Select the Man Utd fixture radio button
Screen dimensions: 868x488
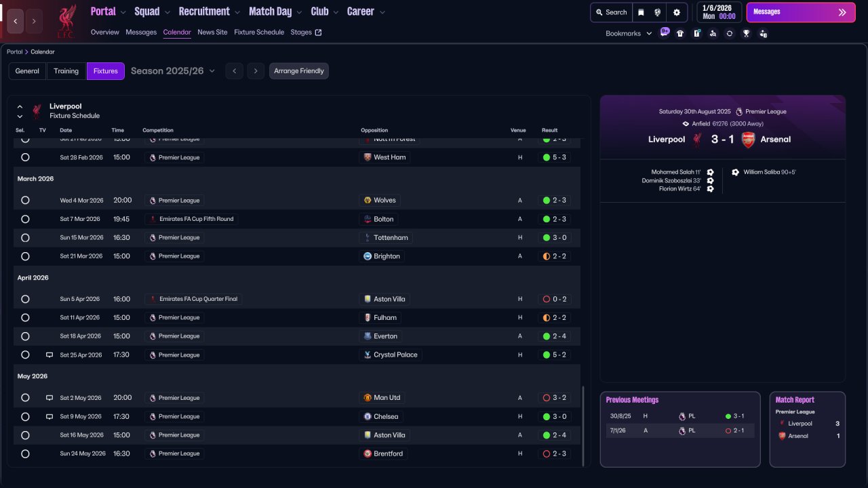tap(25, 398)
